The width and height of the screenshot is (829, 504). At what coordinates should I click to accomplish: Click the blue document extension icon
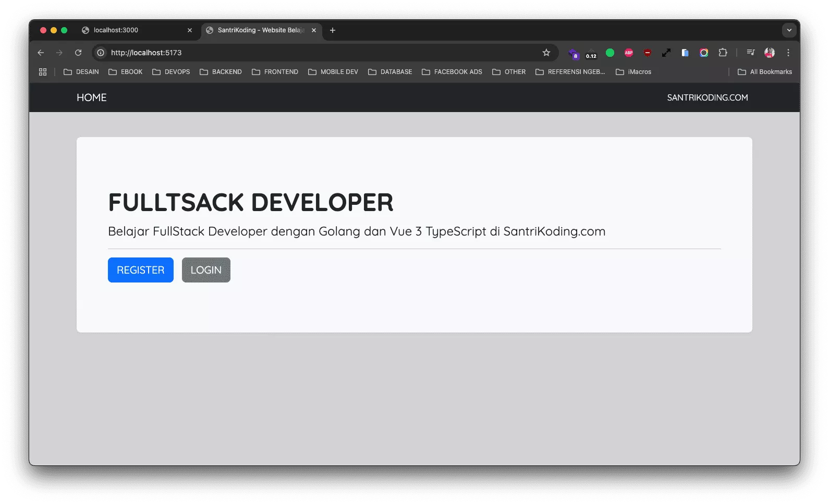[x=685, y=53]
